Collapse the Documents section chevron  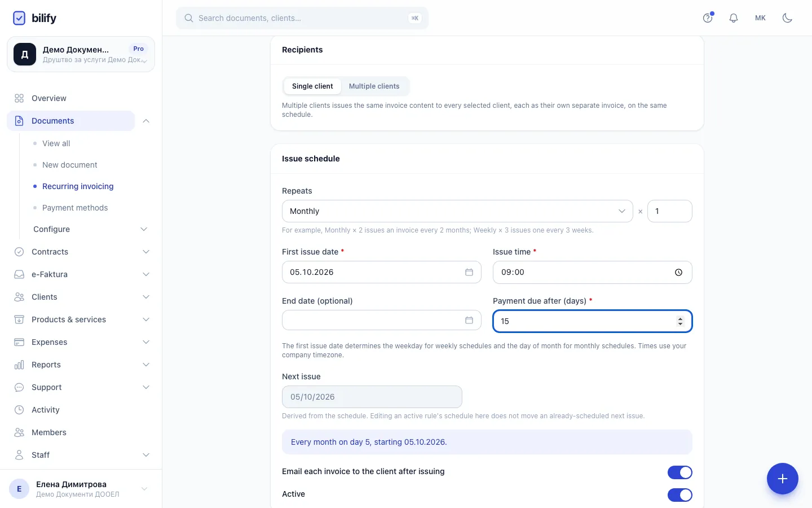pyautogui.click(x=146, y=121)
